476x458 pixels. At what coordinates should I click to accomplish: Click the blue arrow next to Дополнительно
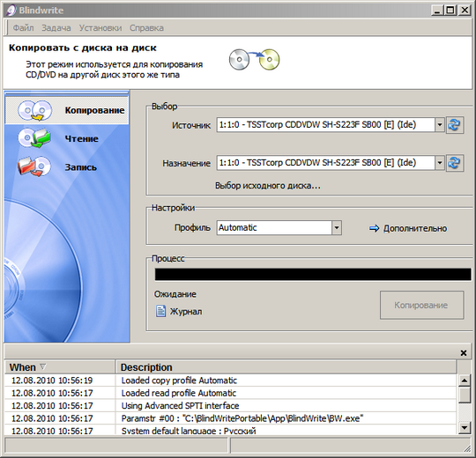pos(374,228)
